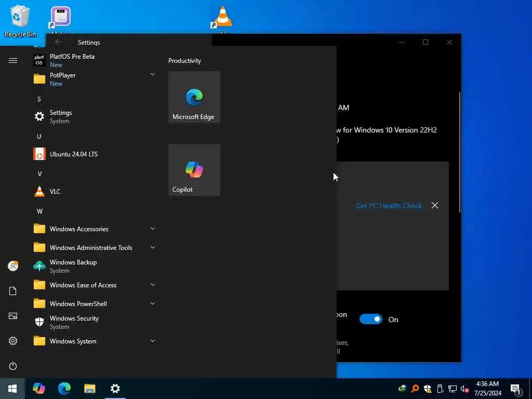Open Documents from Start sidebar

[x=13, y=291]
